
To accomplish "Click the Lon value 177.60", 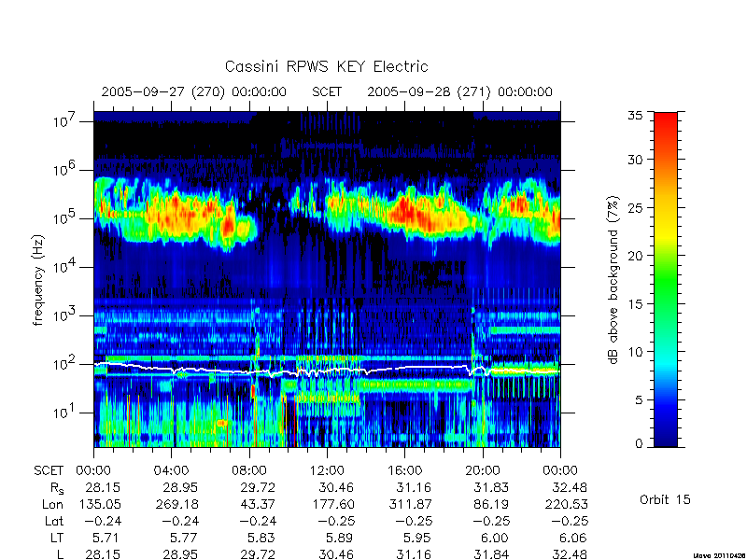I will [x=333, y=504].
